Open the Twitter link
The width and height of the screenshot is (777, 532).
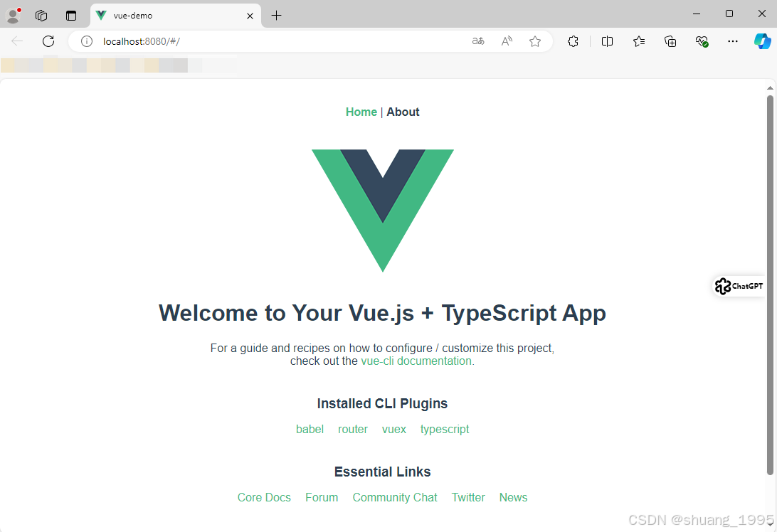click(468, 497)
